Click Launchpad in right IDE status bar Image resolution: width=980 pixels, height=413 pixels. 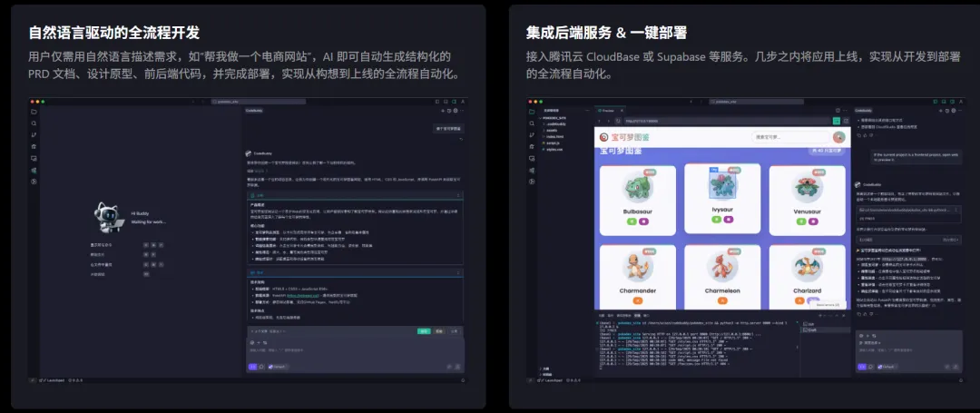552,380
